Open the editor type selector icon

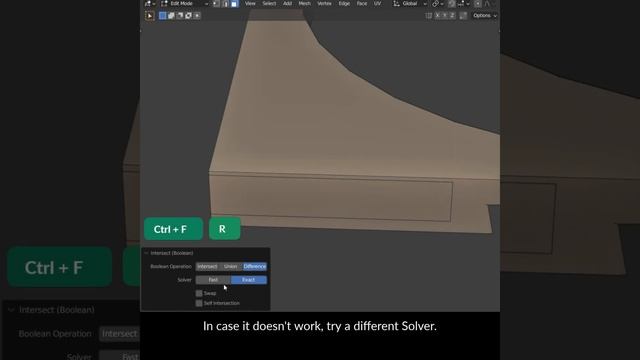(150, 4)
